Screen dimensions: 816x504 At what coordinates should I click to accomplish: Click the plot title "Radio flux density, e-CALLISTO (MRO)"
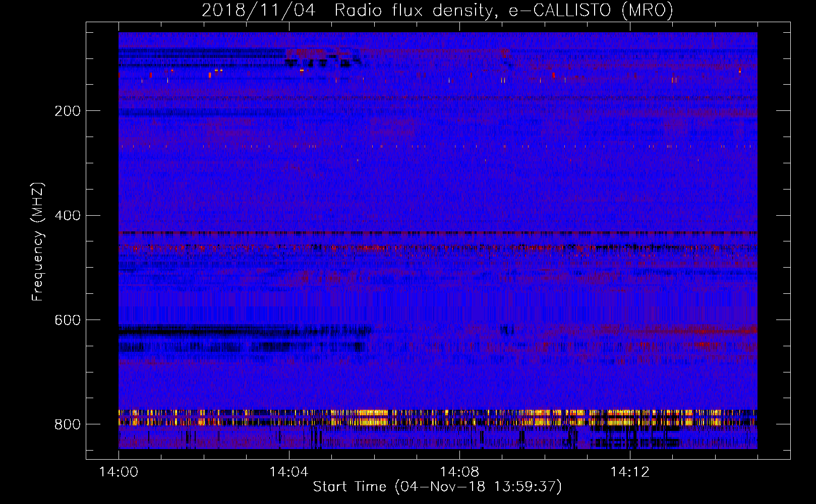pos(503,10)
